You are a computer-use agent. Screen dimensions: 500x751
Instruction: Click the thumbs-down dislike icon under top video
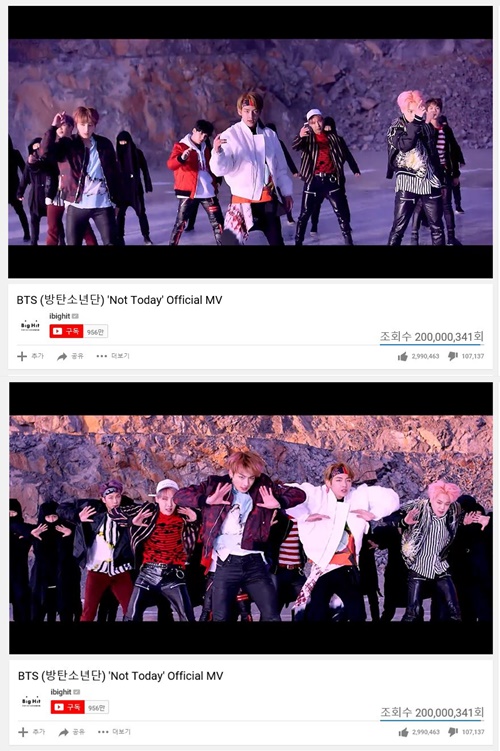tap(453, 356)
